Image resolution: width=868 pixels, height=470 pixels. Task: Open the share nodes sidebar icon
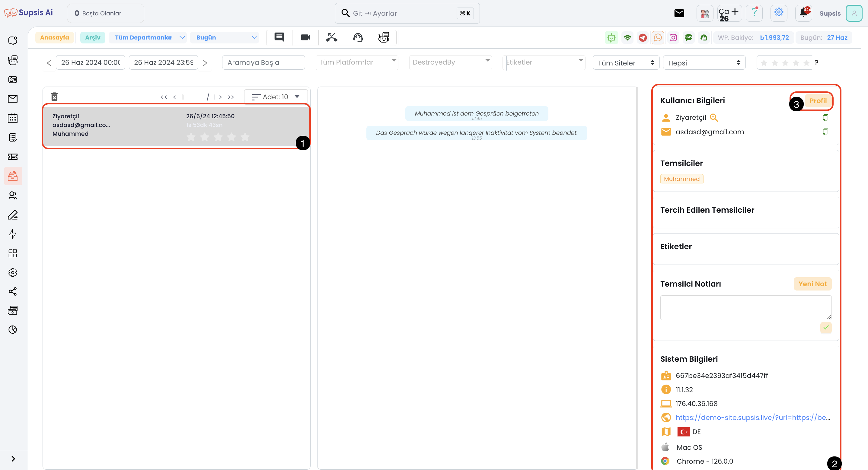(13, 291)
